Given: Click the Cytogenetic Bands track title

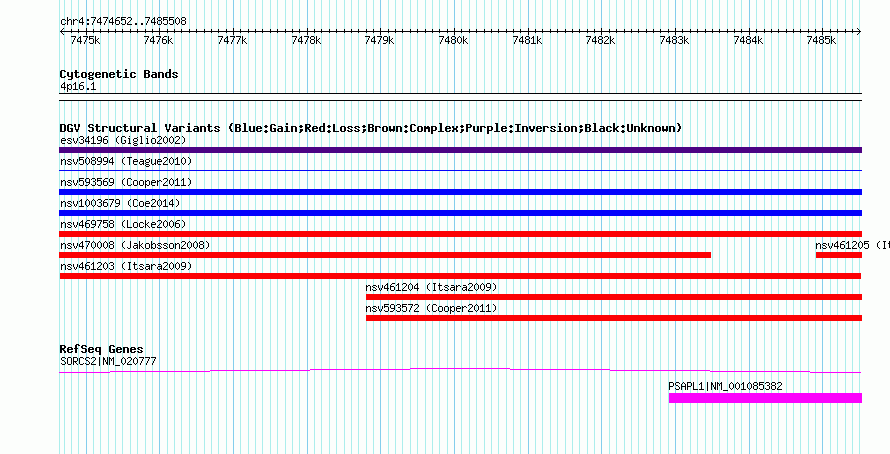Looking at the screenshot, I should point(119,74).
